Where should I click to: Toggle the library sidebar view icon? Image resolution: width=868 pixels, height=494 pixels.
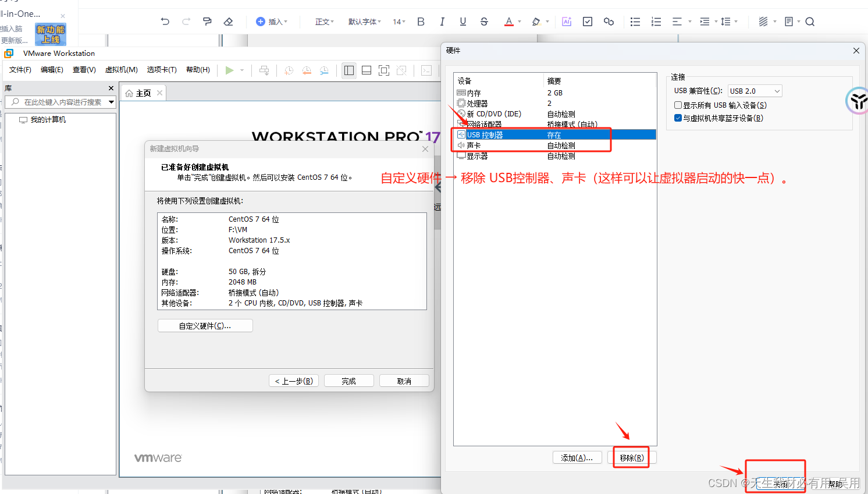pos(349,70)
